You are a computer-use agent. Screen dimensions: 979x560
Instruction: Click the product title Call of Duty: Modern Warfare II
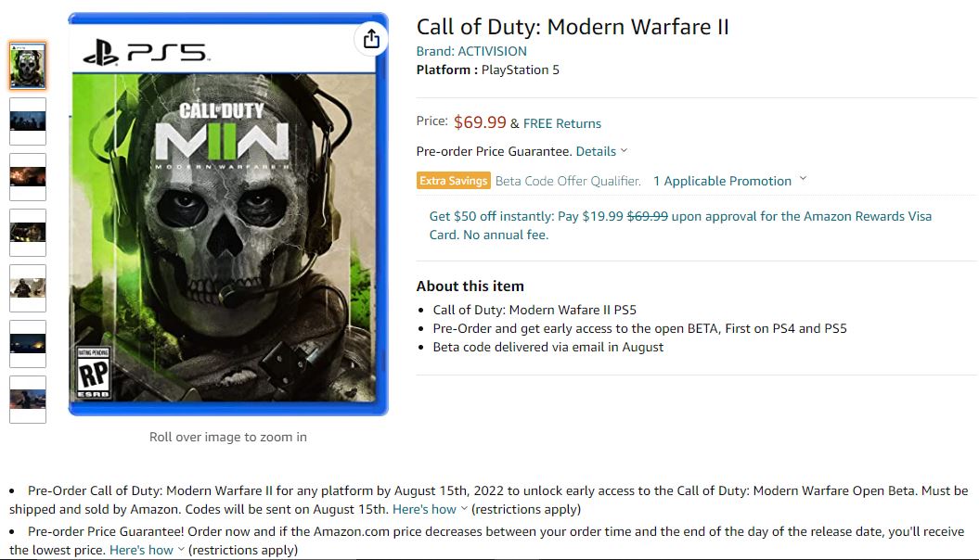(x=572, y=26)
